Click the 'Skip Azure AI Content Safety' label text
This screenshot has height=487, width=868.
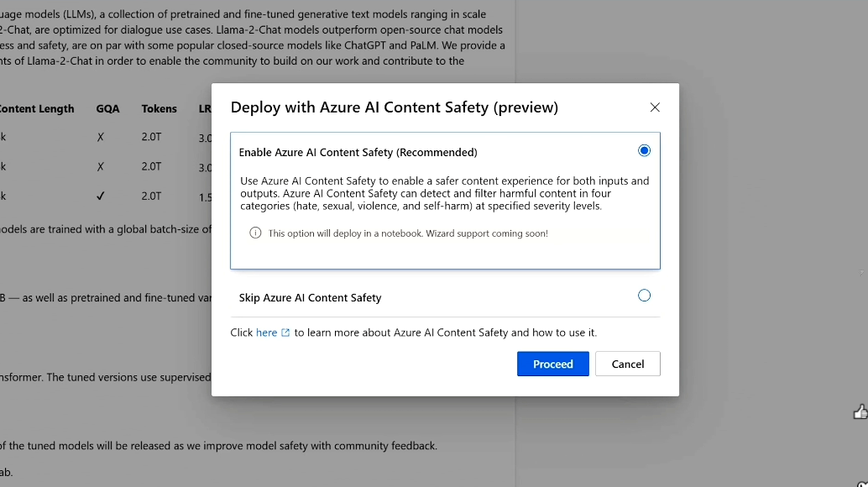(x=310, y=298)
